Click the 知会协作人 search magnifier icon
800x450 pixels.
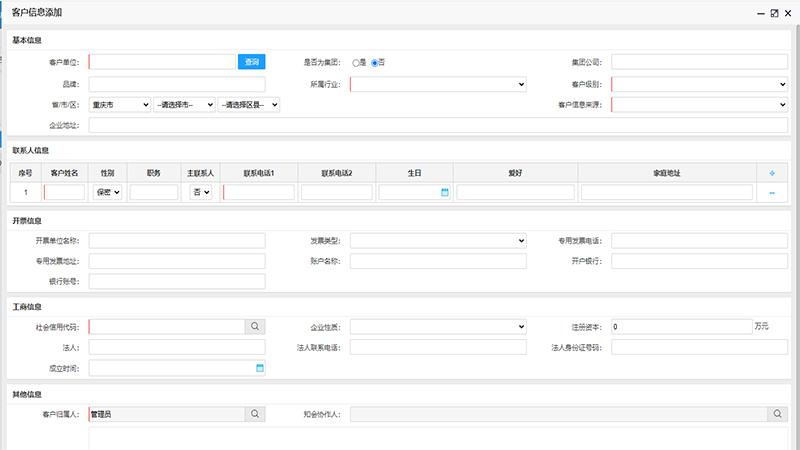coord(778,414)
